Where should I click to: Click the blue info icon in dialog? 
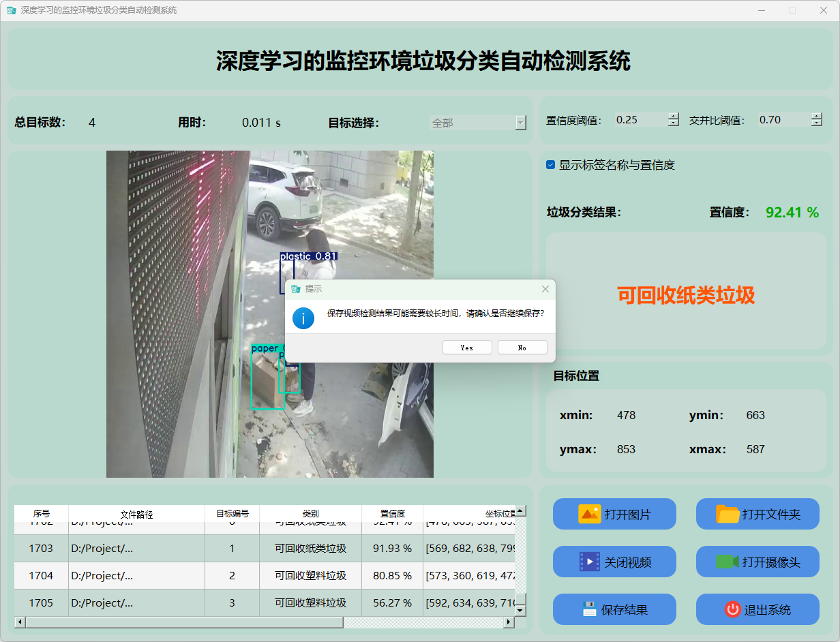point(303,318)
